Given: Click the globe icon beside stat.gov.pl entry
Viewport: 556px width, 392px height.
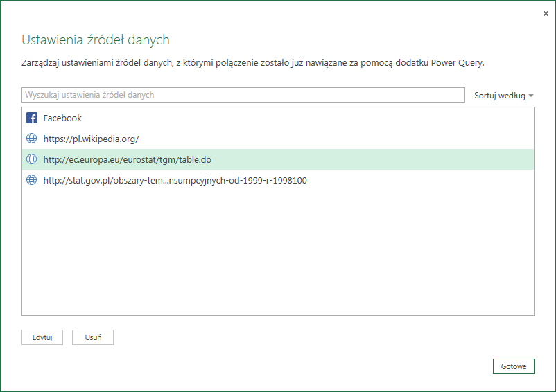Looking at the screenshot, I should click(31, 180).
